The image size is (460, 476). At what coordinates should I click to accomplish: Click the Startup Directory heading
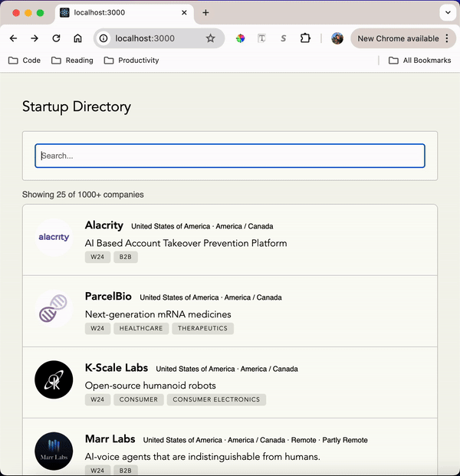pyautogui.click(x=77, y=107)
